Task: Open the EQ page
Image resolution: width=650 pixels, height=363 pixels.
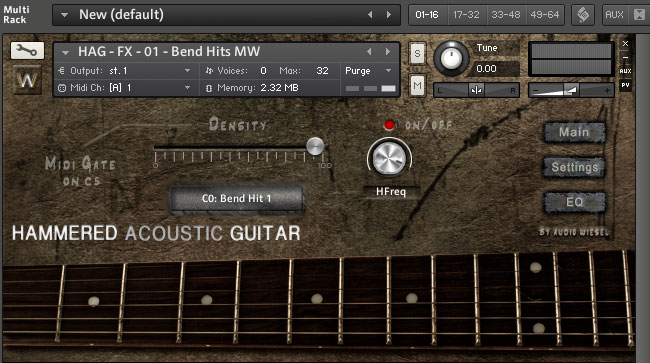Action: coord(575,202)
